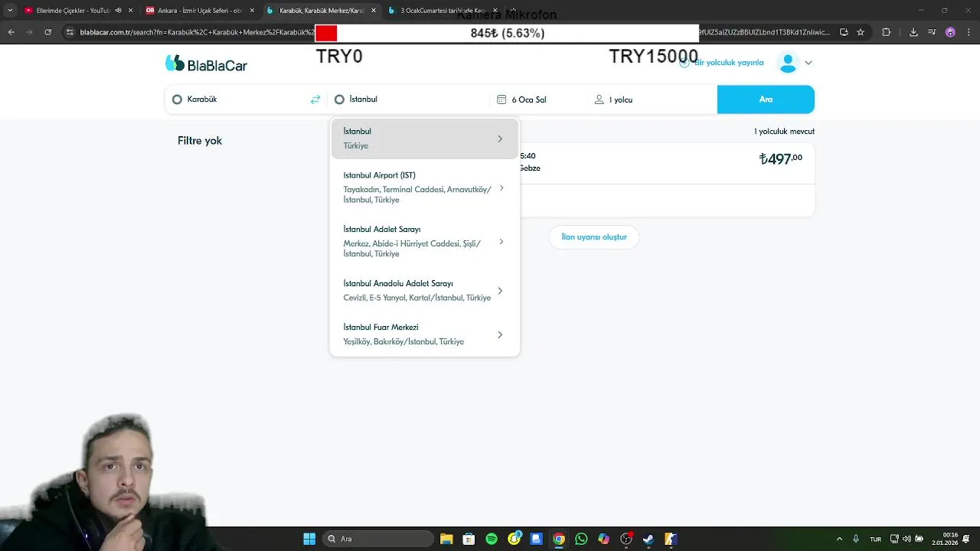This screenshot has height=551, width=980.
Task: Open the site information icon in the address bar
Action: (70, 32)
